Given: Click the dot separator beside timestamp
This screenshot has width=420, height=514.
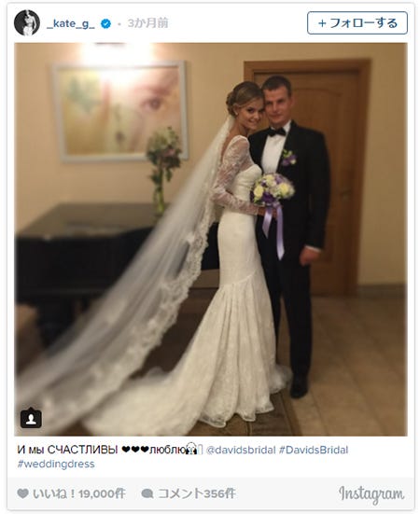Looking at the screenshot, I should point(119,24).
